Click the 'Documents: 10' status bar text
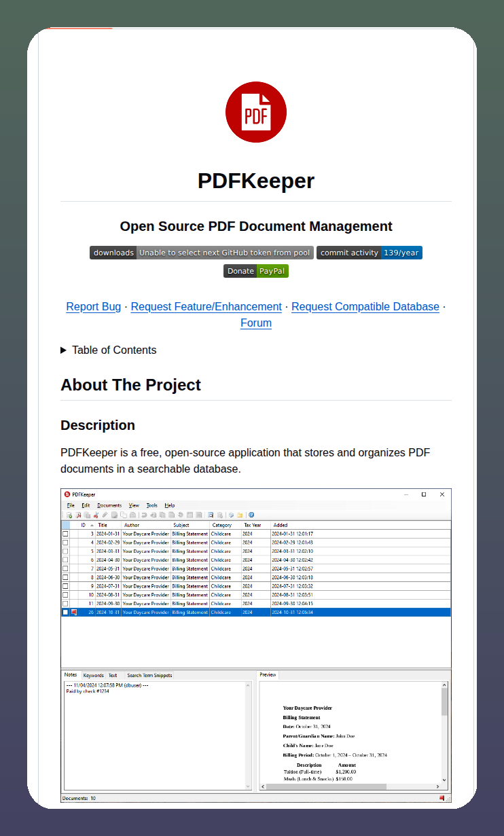 tap(79, 799)
